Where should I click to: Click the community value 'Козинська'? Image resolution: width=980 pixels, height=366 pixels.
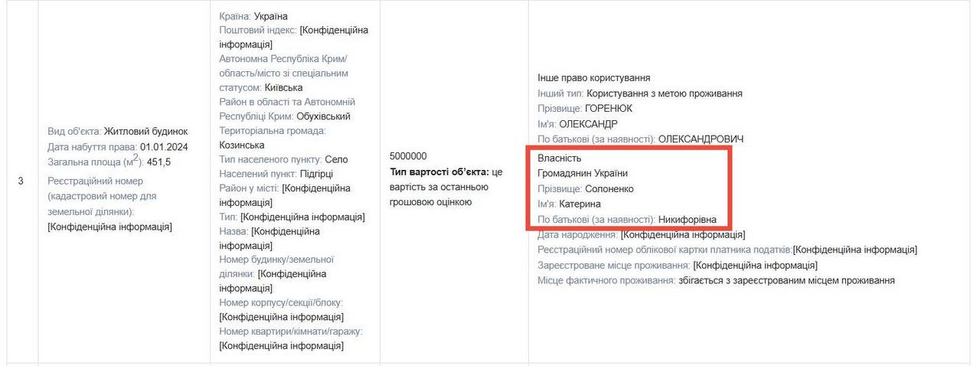[242, 145]
